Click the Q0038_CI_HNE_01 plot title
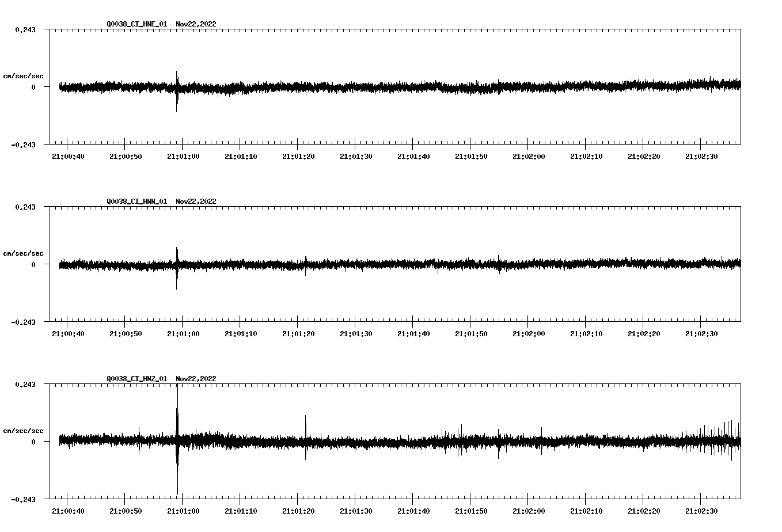This screenshot has width=782, height=532. click(x=137, y=24)
